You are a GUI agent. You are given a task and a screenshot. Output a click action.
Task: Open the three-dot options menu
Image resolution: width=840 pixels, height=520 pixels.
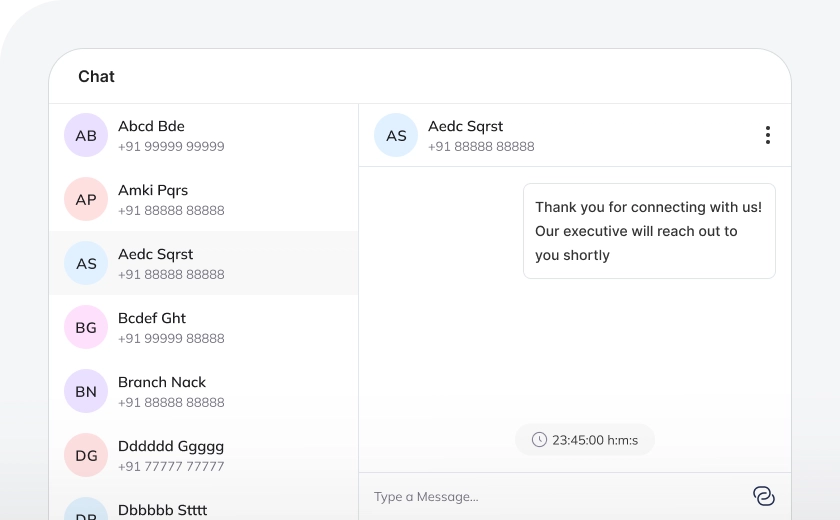coord(767,135)
